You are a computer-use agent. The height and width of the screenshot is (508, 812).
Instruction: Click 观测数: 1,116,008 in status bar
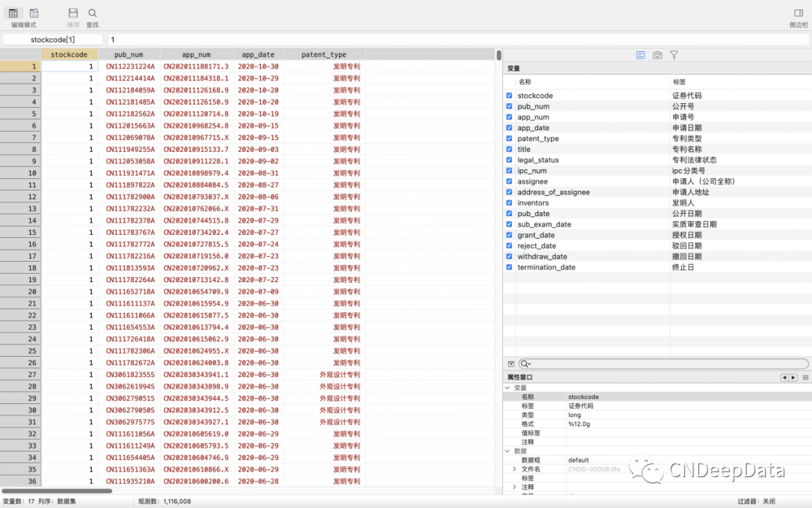coord(164,501)
